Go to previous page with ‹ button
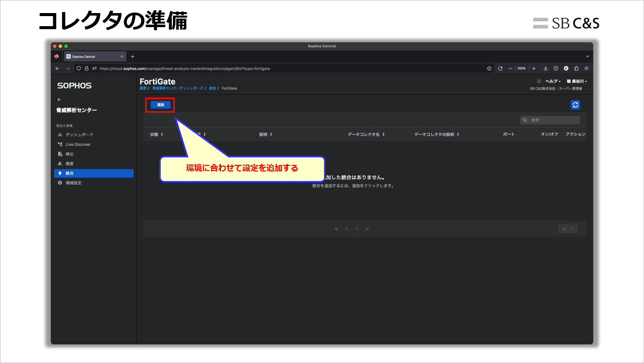Image resolution: width=644 pixels, height=363 pixels. pos(346,229)
